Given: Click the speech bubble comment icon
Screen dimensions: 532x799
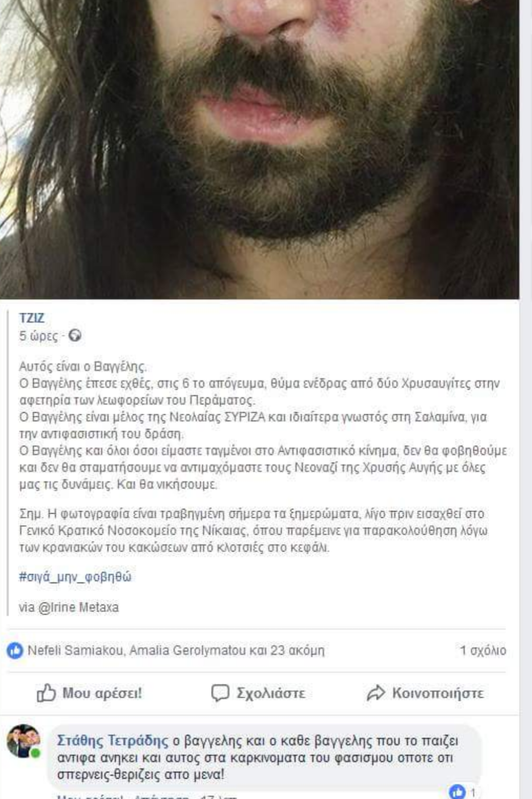Looking at the screenshot, I should [220, 693].
